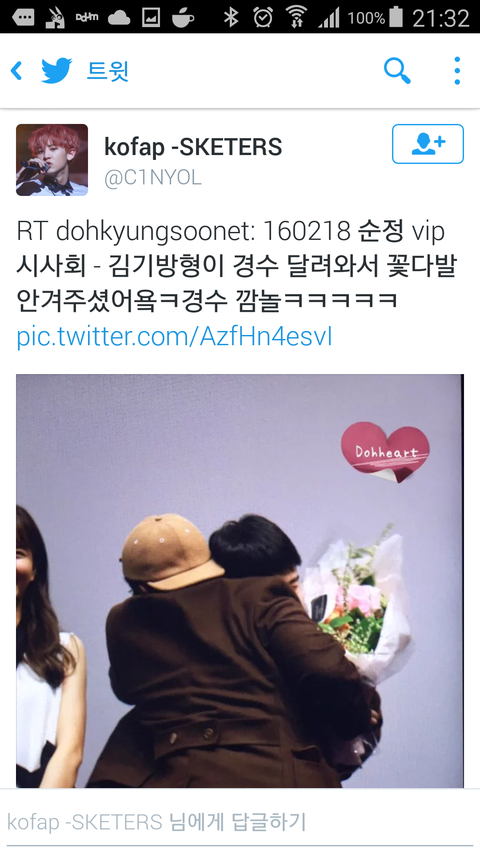Follow kofap -SKETERS with the add-user button
The width and height of the screenshot is (480, 853).
tap(428, 144)
